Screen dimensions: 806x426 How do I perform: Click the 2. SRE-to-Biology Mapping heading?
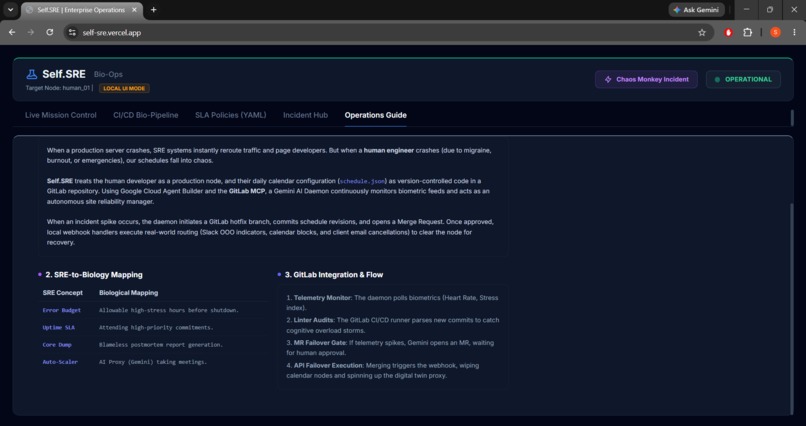click(x=94, y=275)
